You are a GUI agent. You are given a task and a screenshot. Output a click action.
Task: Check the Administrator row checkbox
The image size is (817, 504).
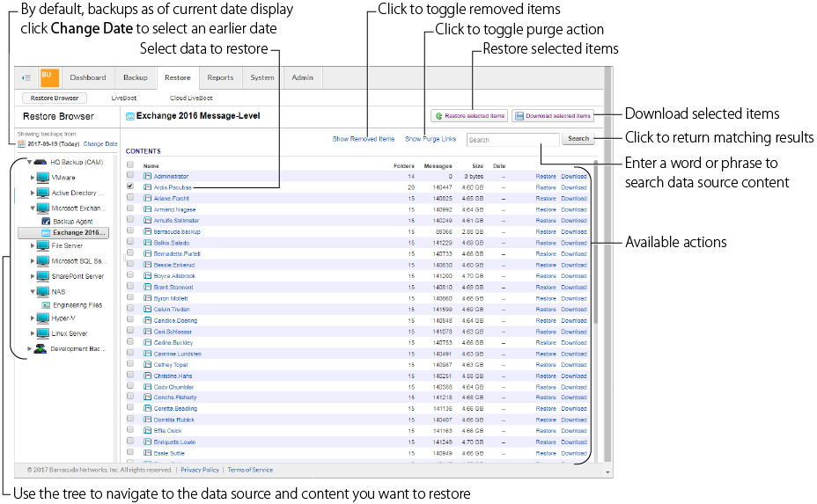coord(130,175)
